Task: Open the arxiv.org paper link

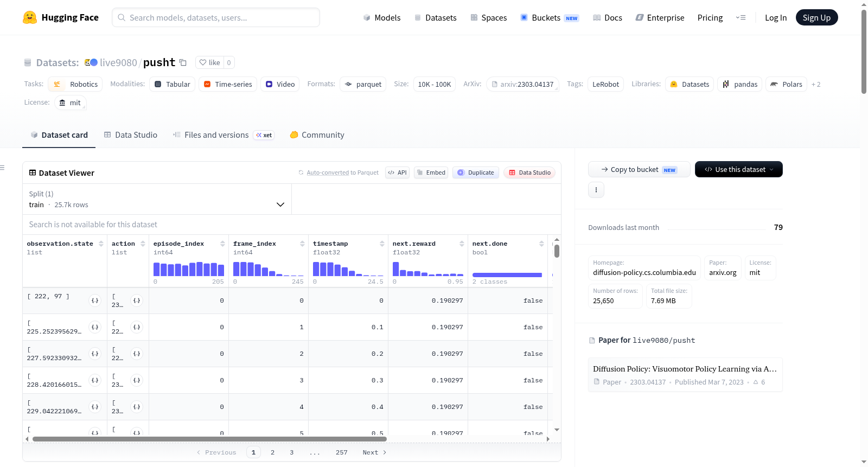Action: 723,268
